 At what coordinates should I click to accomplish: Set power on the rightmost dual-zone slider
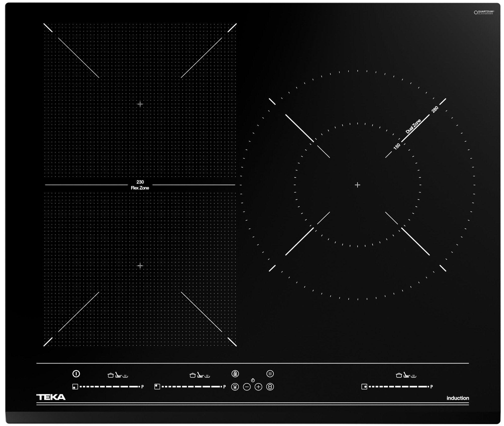(399, 387)
